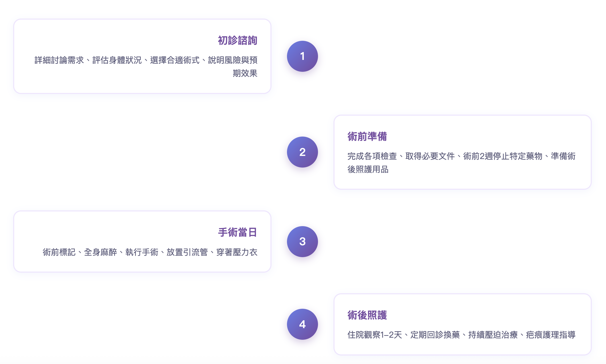Viewport: 606px width, 364px height.
Task: Click the phrase 全身麻醉
Action: (x=100, y=252)
